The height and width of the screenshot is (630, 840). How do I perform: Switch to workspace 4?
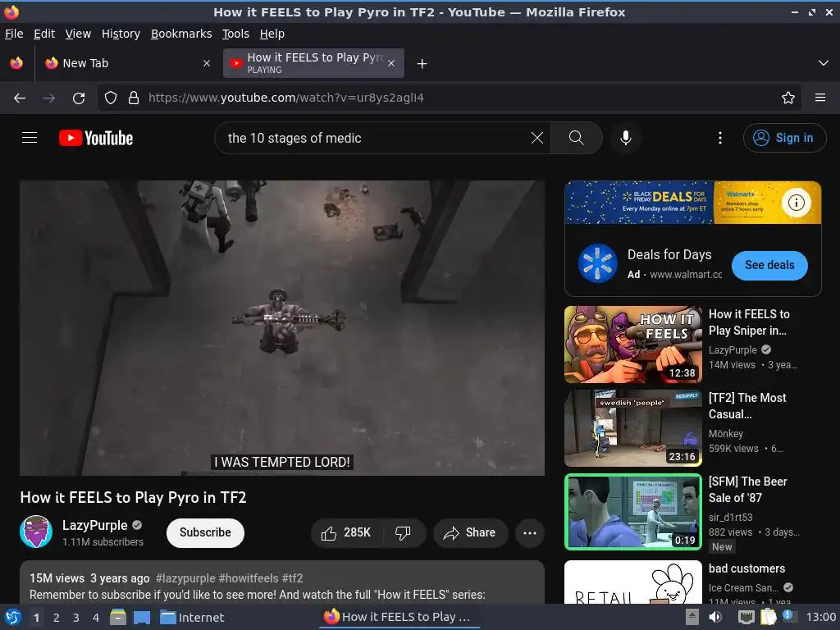coord(96,618)
